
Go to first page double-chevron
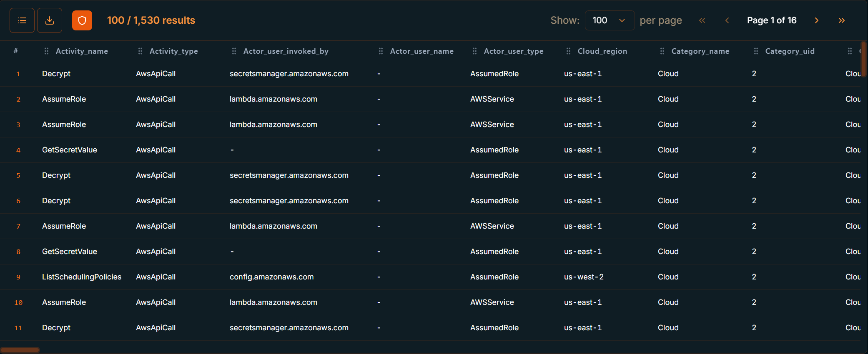point(702,20)
